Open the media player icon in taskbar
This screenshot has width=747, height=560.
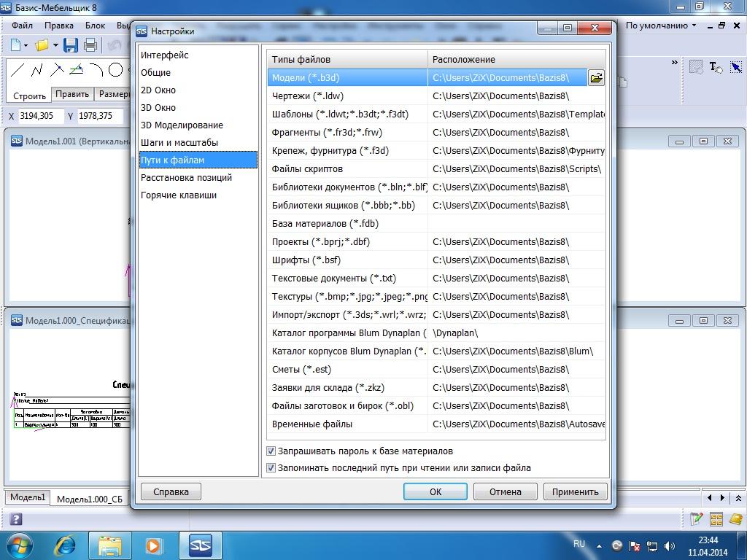click(153, 545)
